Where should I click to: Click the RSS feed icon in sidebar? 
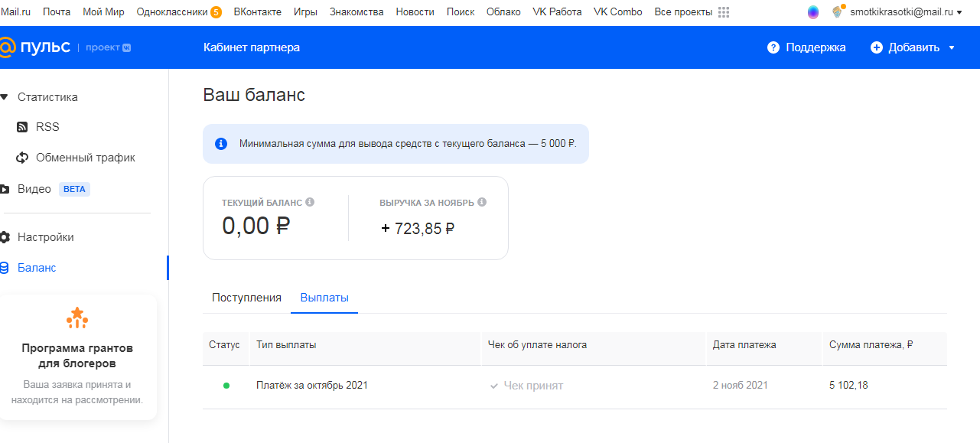tap(22, 127)
